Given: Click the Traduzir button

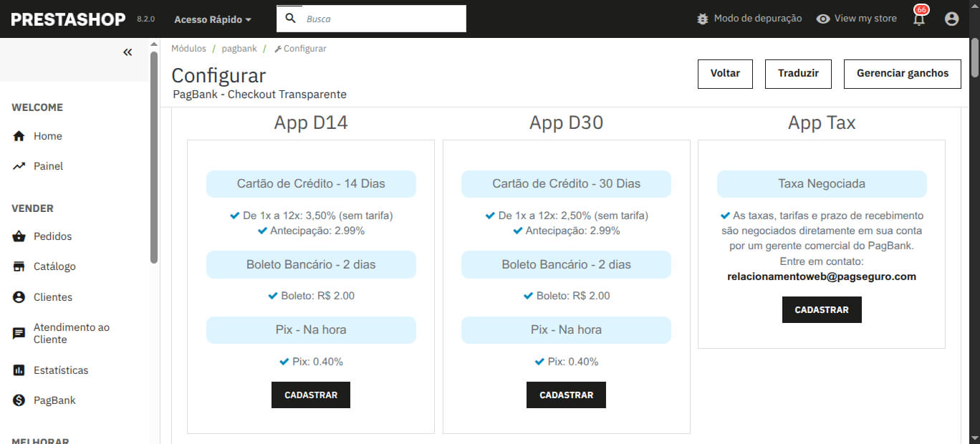Looking at the screenshot, I should pos(798,74).
